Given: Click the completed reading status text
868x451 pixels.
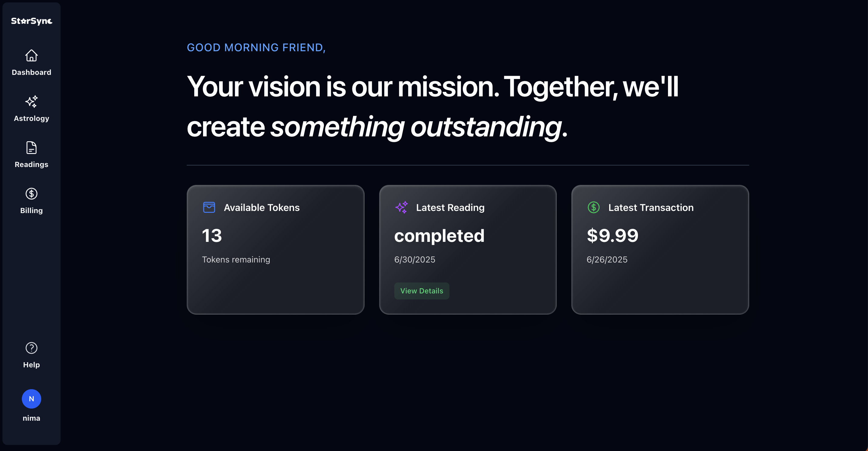Looking at the screenshot, I should (x=439, y=236).
